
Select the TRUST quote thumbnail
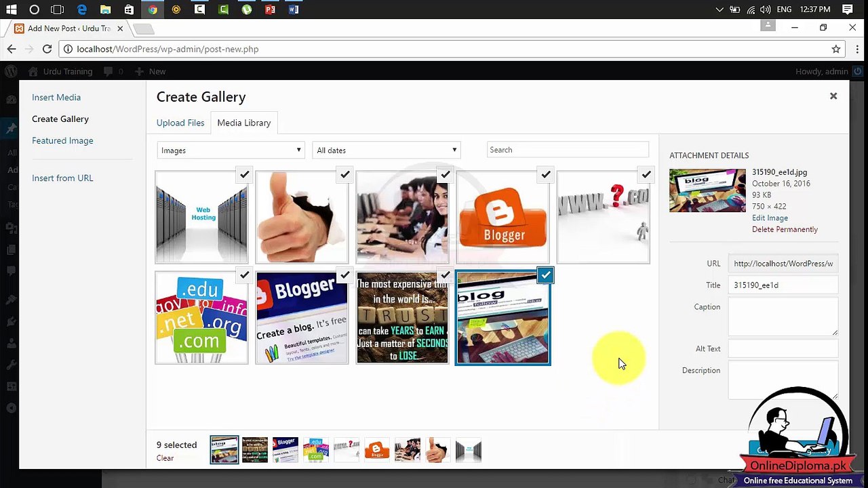pos(402,318)
